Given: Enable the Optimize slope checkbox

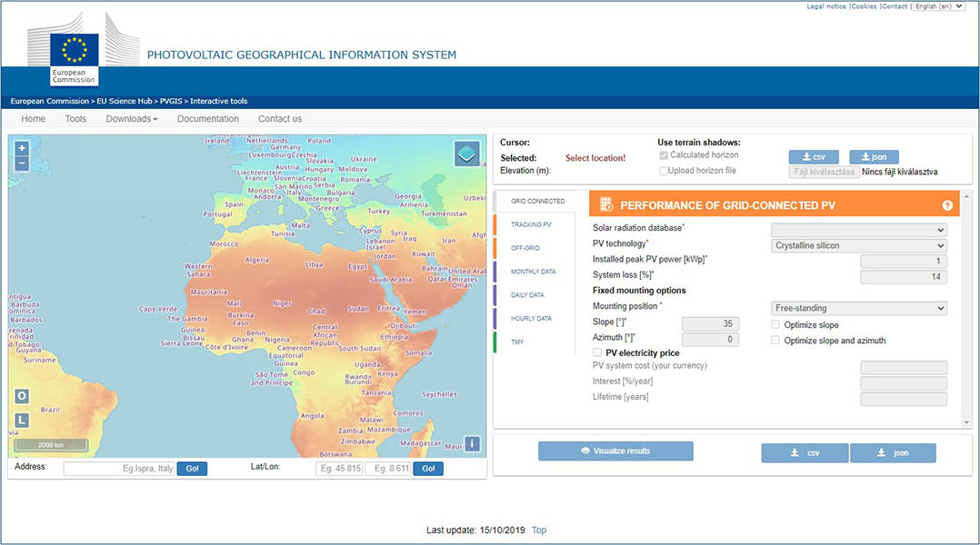Looking at the screenshot, I should (775, 324).
